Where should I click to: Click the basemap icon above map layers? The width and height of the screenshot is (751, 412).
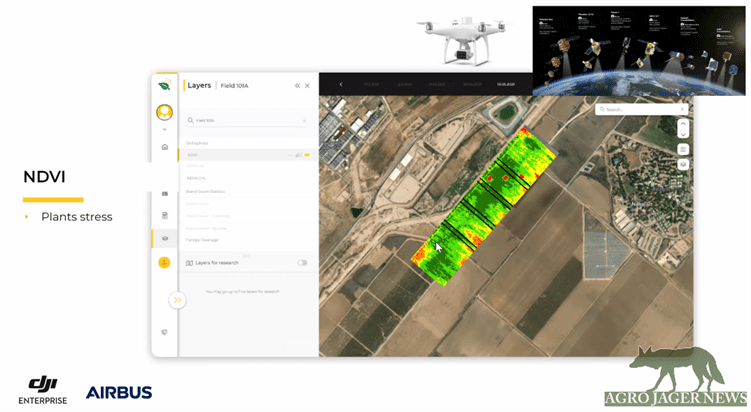[683, 149]
